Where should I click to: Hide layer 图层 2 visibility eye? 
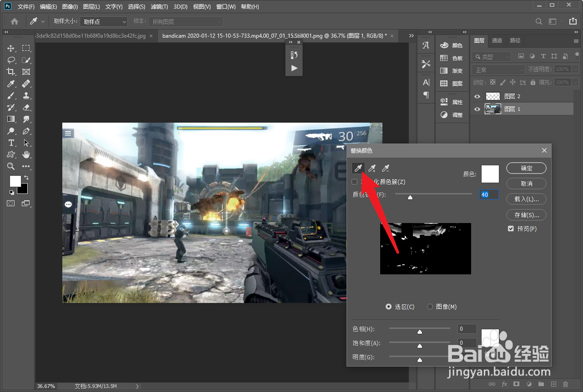point(477,96)
